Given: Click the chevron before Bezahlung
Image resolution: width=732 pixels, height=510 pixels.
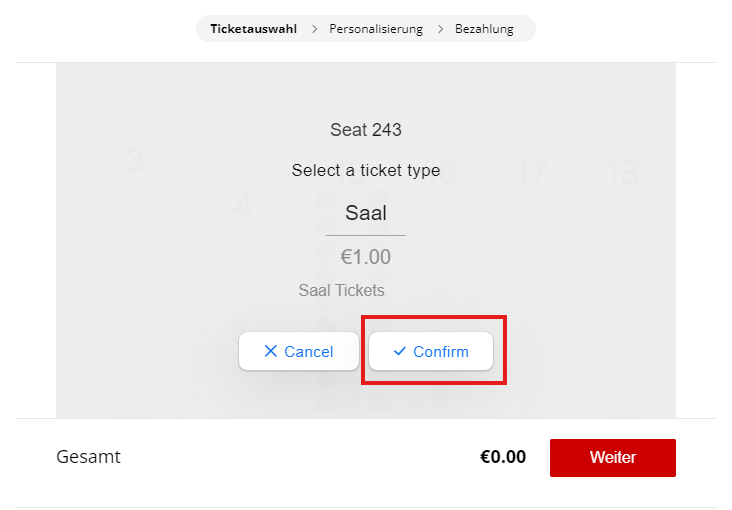Looking at the screenshot, I should point(440,29).
